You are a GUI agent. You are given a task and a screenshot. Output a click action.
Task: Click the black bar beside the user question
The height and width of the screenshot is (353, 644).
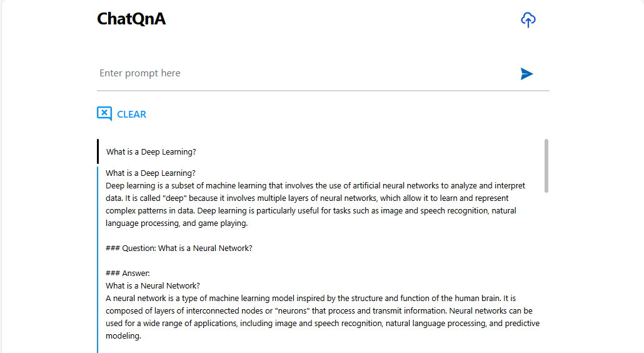click(x=98, y=151)
